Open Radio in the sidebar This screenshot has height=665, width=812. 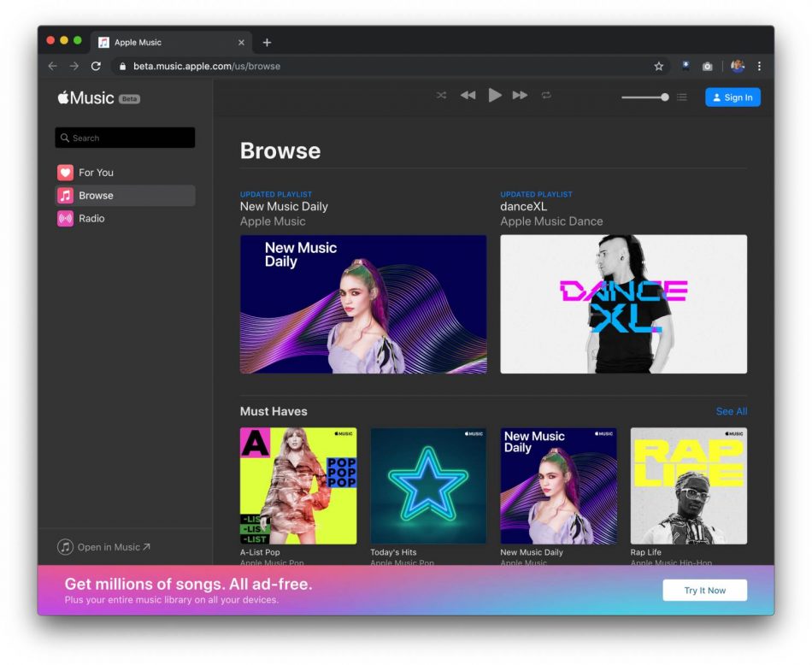point(125,219)
